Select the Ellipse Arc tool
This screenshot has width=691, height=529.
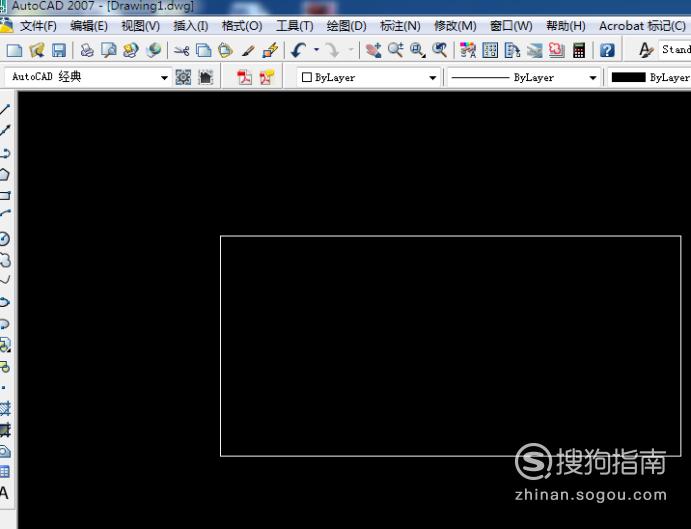click(x=4, y=324)
